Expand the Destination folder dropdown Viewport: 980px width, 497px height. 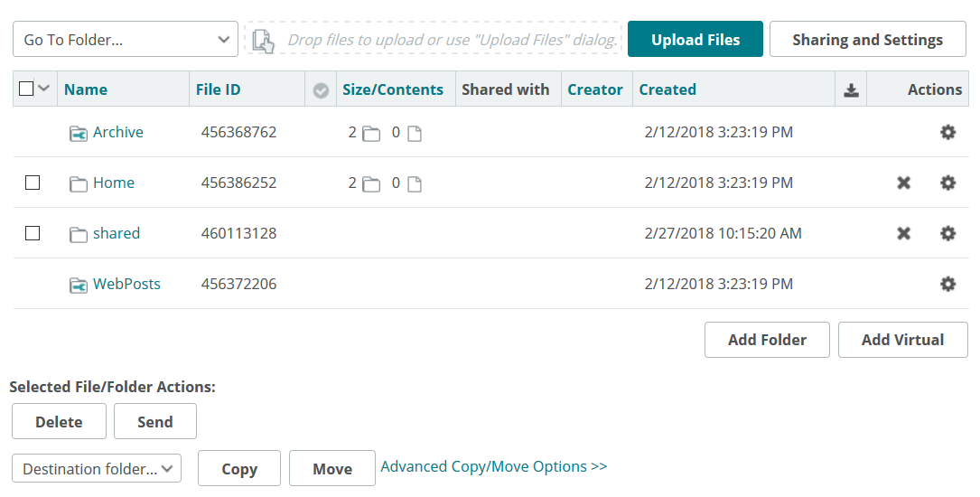click(97, 469)
